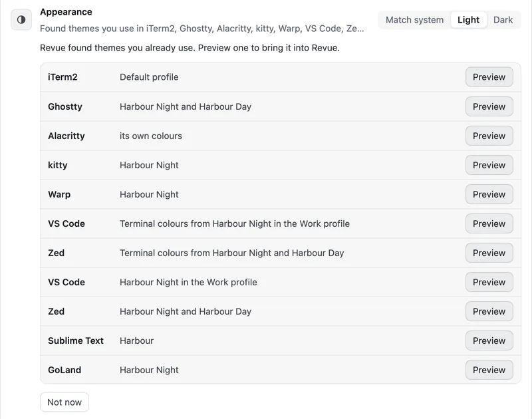Click the 'kitty' row label
Screen dimensions: 532x419
point(58,165)
